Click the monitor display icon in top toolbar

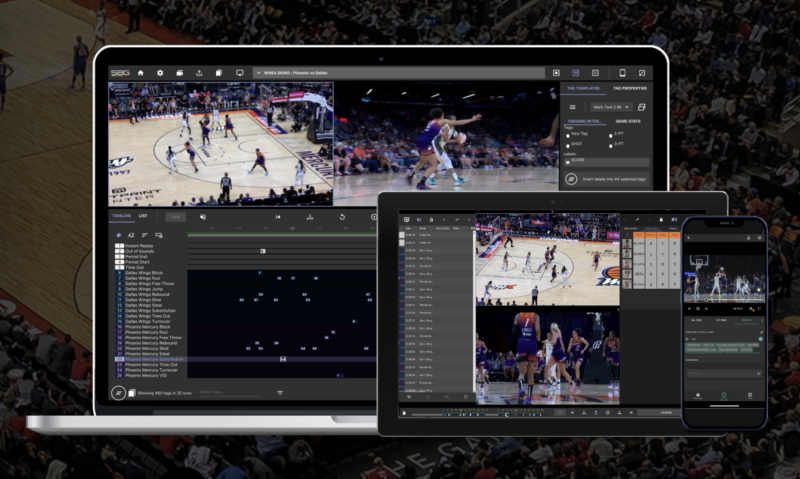click(239, 73)
